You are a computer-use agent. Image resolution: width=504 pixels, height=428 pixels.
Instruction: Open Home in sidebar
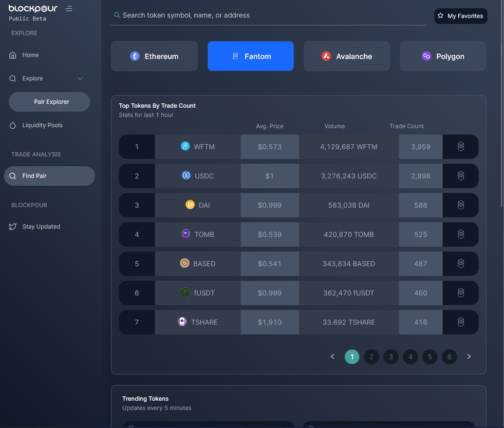(x=31, y=55)
